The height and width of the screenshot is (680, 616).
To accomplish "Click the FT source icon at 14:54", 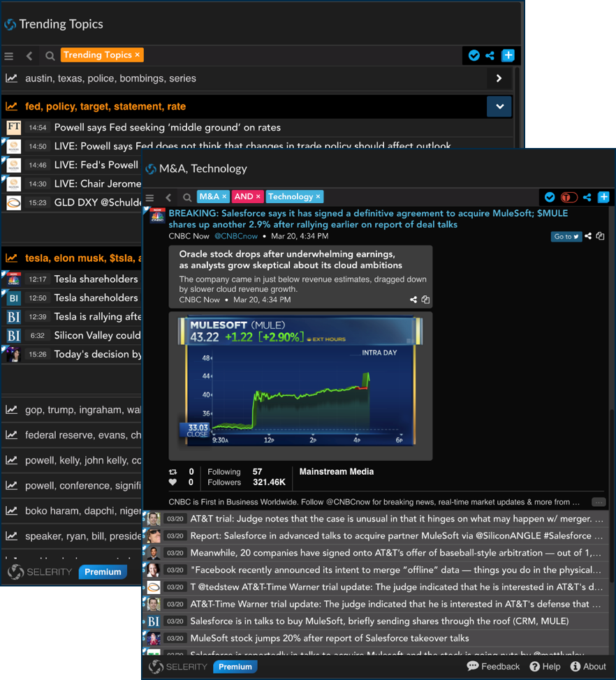I will (x=13, y=128).
